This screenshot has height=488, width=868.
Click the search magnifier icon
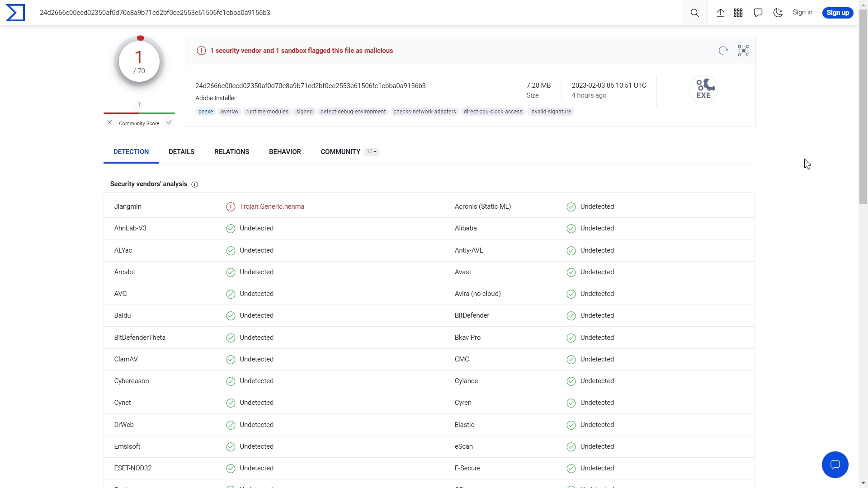click(x=695, y=13)
